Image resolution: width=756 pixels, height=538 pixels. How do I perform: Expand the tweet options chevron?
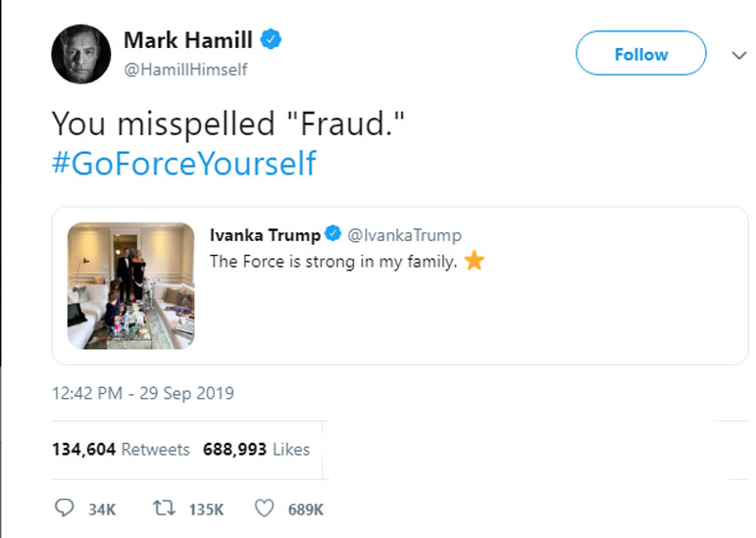739,55
